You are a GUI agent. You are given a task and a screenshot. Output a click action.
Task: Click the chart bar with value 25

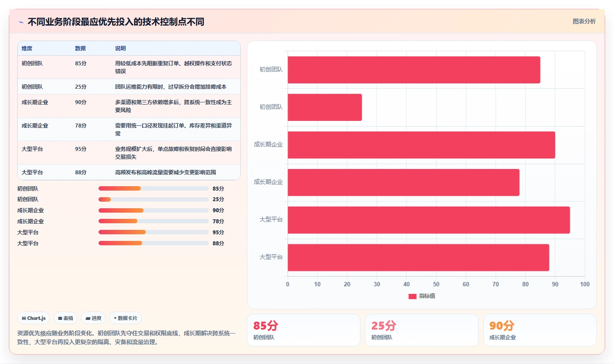325,107
